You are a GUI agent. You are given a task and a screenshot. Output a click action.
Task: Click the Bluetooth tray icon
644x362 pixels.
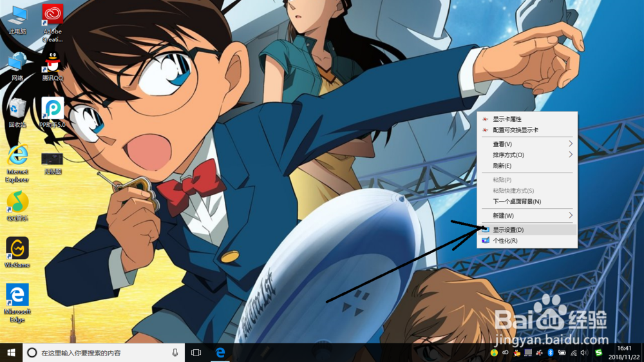click(551, 352)
